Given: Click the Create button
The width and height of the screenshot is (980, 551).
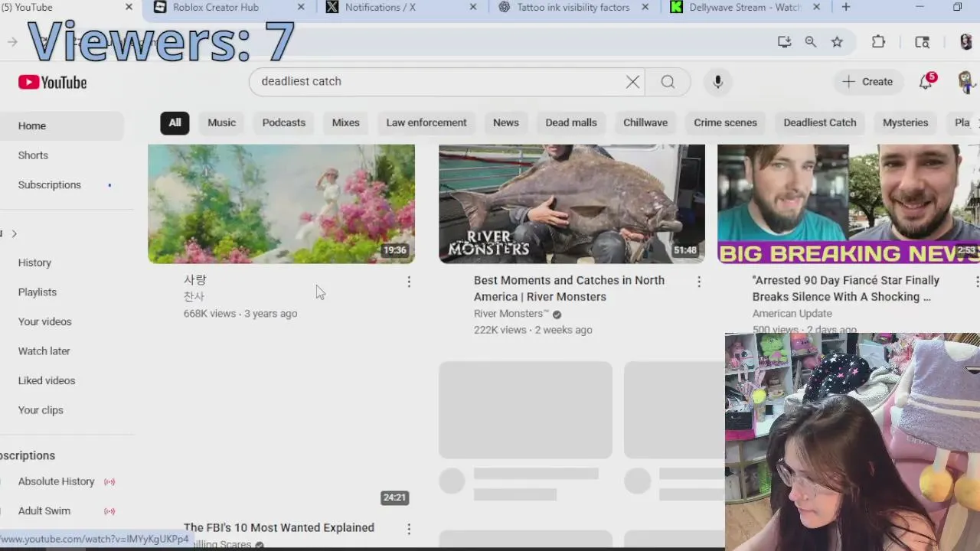Looking at the screenshot, I should tap(867, 82).
